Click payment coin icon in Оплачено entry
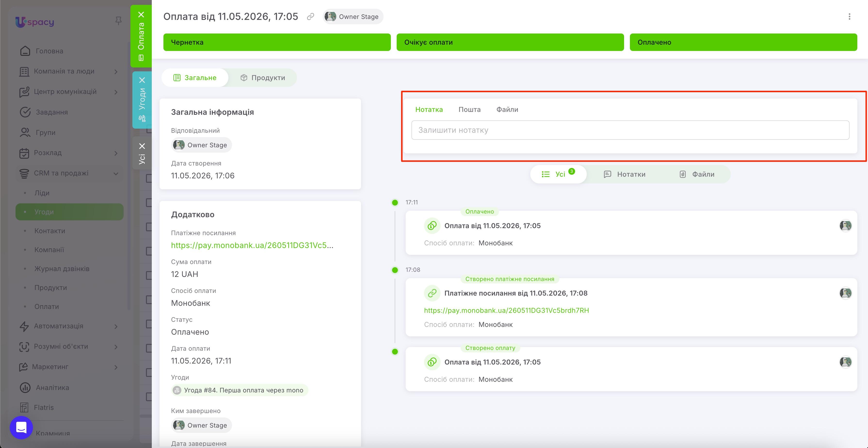The width and height of the screenshot is (868, 448). click(x=432, y=226)
